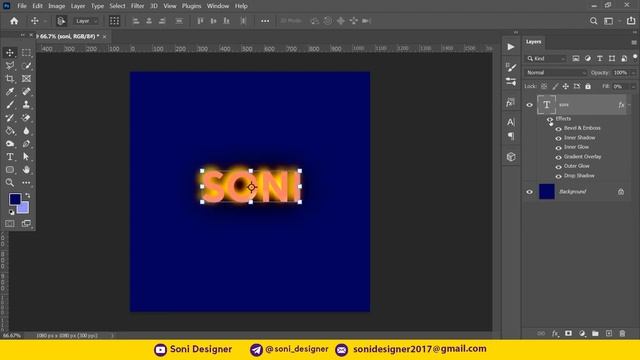Viewport: 640px width, 360px height.
Task: Select the Rectangle shape tool
Action: click(10, 170)
